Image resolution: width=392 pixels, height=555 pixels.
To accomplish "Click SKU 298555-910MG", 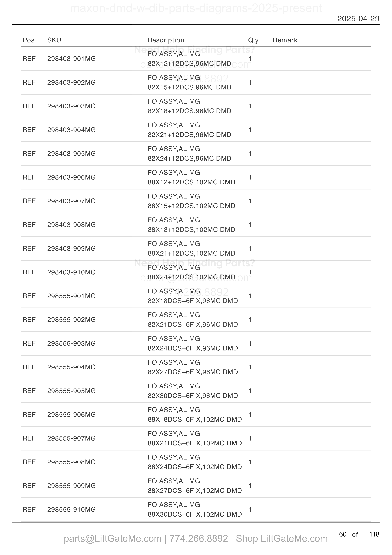I will (x=71, y=509).
